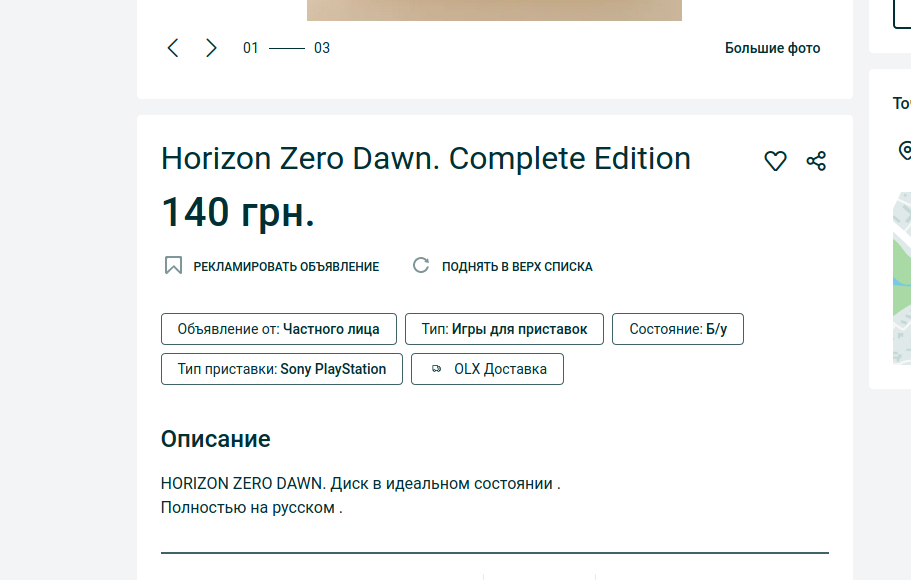Screen dimensions: 911x580
Task: Choose the Тип приставки: Sony PlayStation tag
Action: pos(282,369)
